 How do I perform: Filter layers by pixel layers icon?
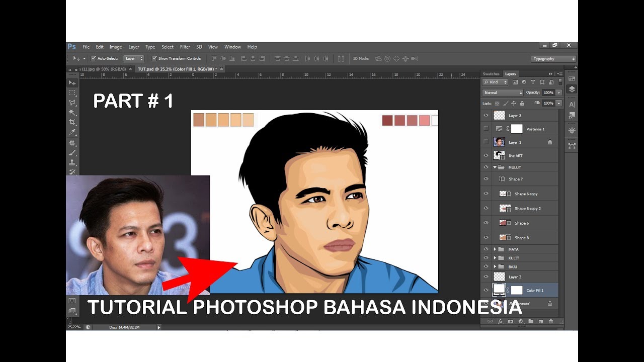(x=515, y=82)
